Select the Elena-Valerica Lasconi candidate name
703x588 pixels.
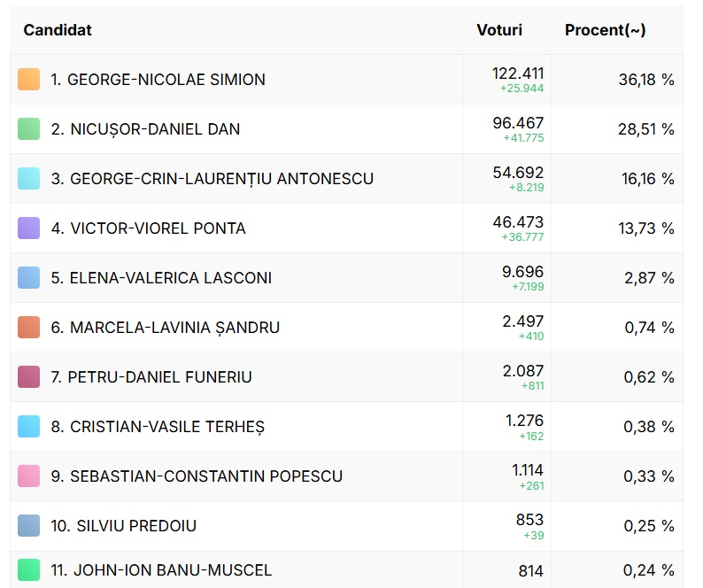[x=161, y=278]
